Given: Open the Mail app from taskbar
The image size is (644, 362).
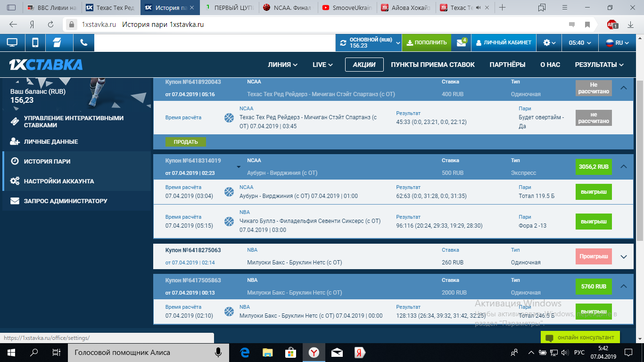Looking at the screenshot, I should (337, 352).
